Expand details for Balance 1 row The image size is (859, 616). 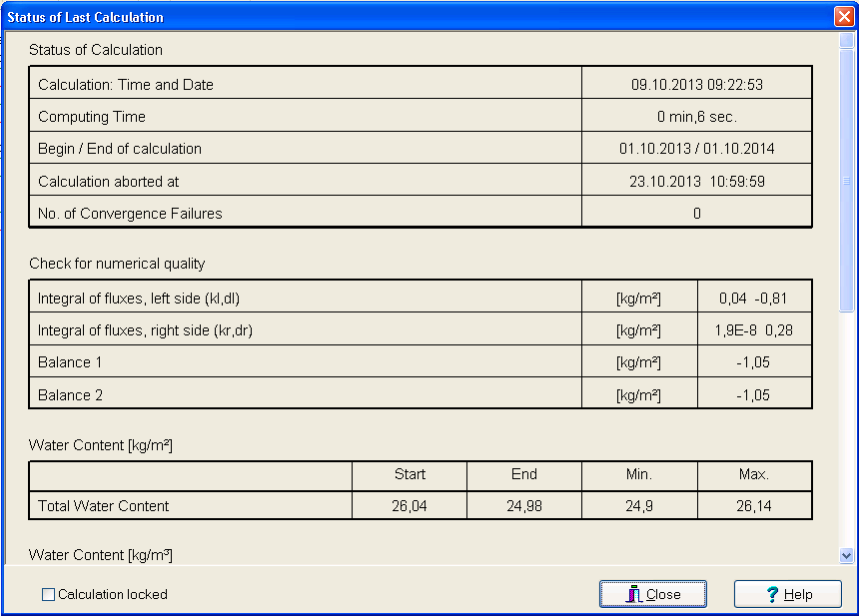pyautogui.click(x=300, y=361)
